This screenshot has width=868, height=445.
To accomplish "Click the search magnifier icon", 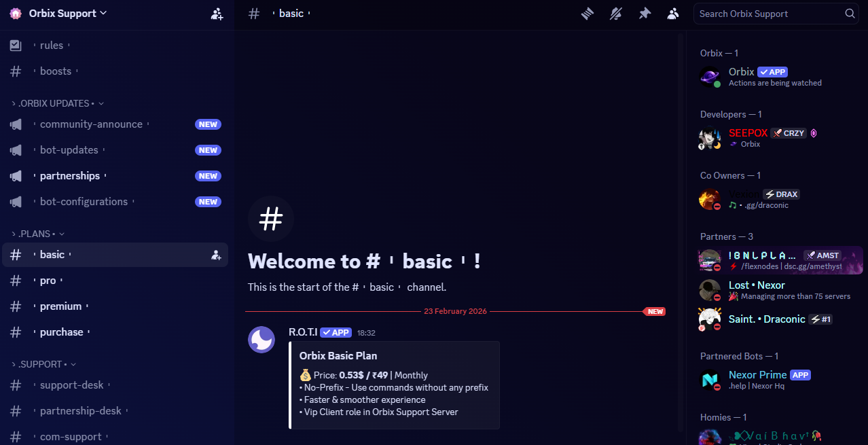I will click(x=850, y=14).
